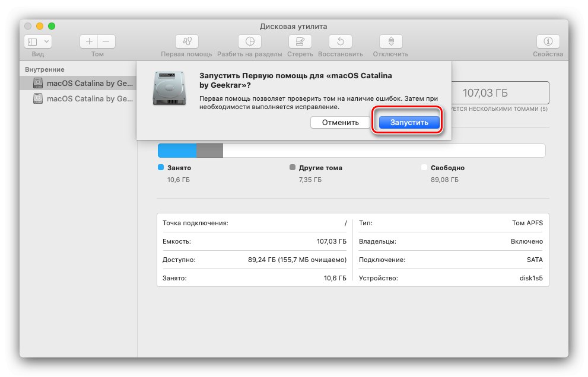Screen dimensions: 588x377
Task: Click the storage usage bar
Action: tap(351, 150)
